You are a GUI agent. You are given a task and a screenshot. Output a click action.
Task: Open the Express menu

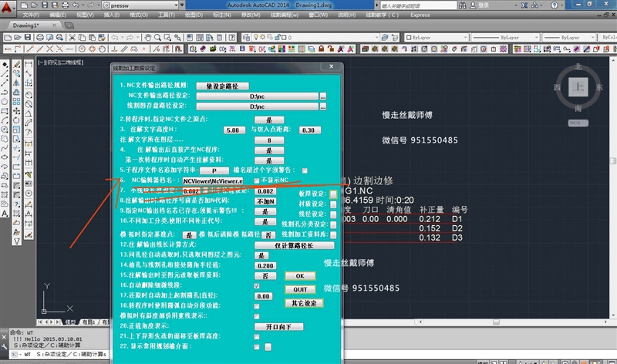point(420,15)
